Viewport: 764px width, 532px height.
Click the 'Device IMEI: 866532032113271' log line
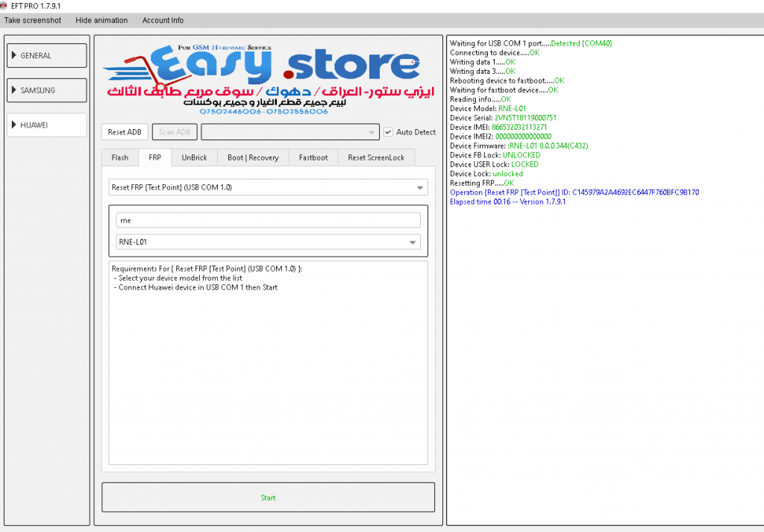click(498, 127)
